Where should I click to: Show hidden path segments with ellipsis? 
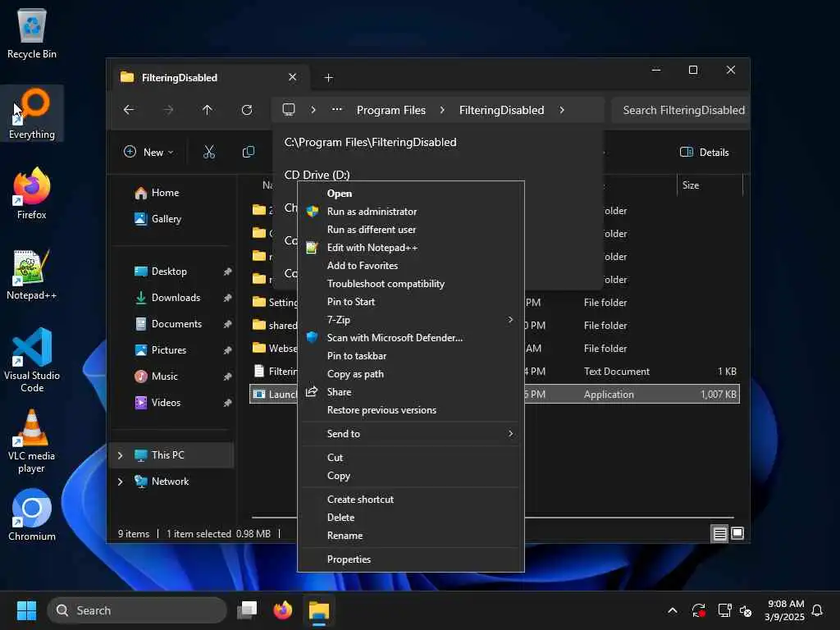[x=336, y=110]
